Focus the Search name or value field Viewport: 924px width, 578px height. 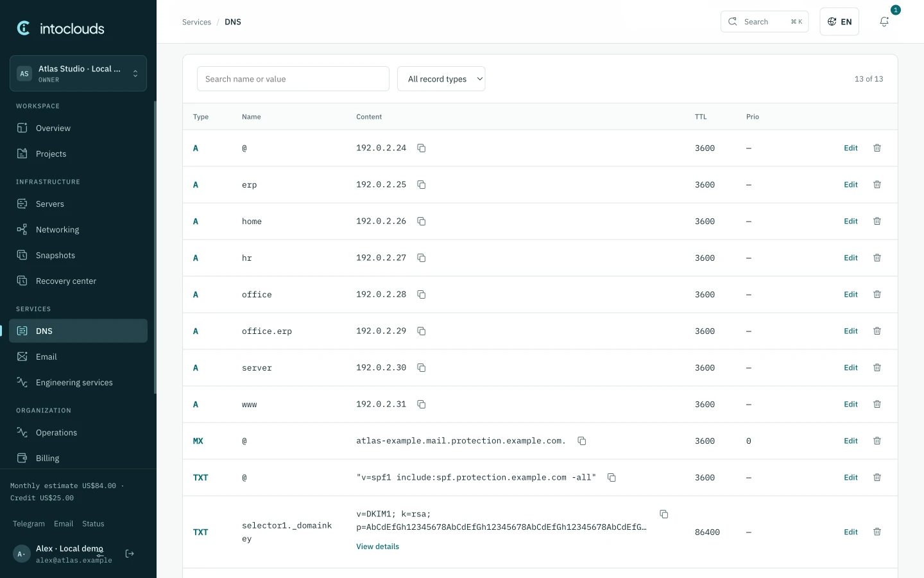point(293,79)
